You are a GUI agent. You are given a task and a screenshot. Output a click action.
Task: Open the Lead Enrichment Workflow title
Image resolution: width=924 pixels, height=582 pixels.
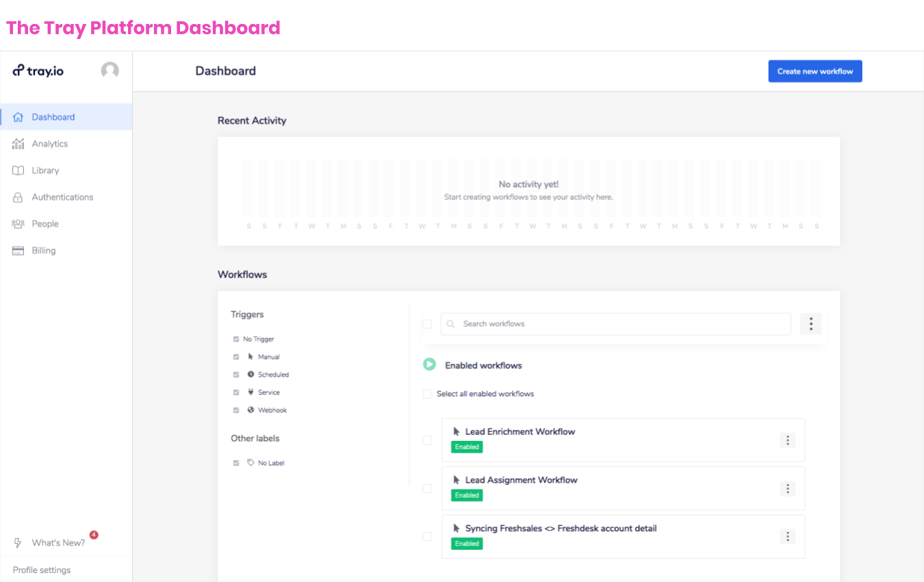pyautogui.click(x=520, y=431)
